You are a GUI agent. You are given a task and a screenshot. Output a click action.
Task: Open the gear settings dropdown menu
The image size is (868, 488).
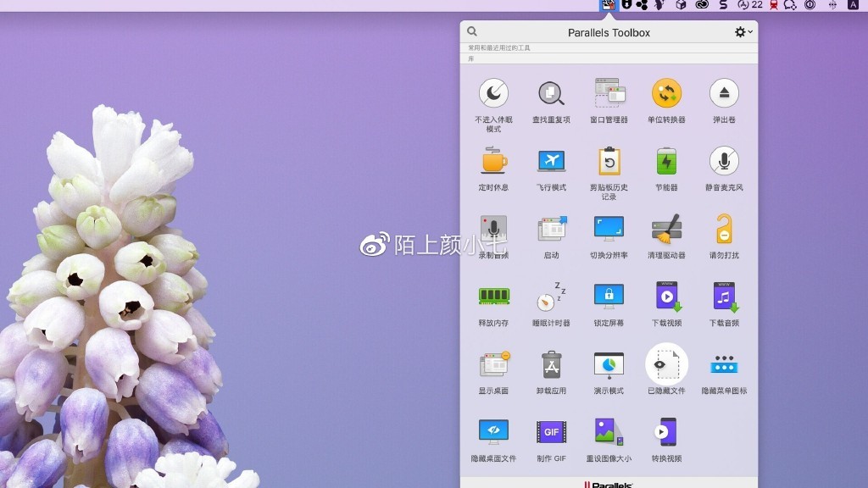(x=740, y=30)
